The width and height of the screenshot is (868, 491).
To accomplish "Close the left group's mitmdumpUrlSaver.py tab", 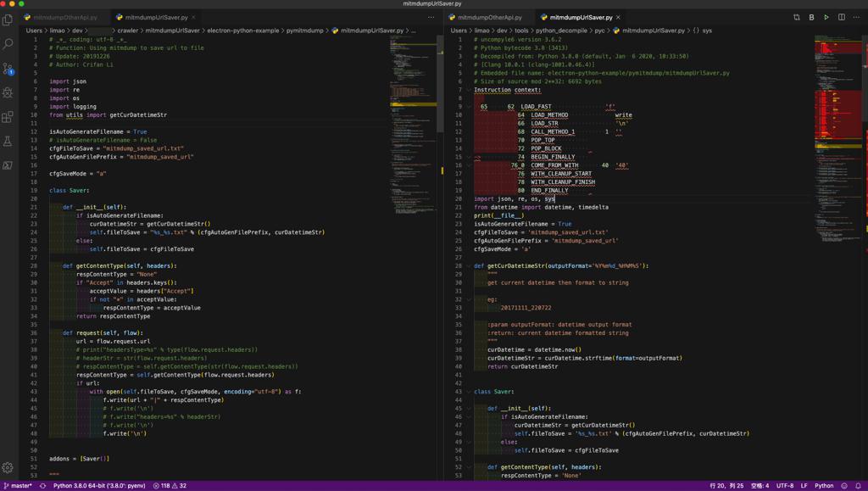I will tap(193, 17).
